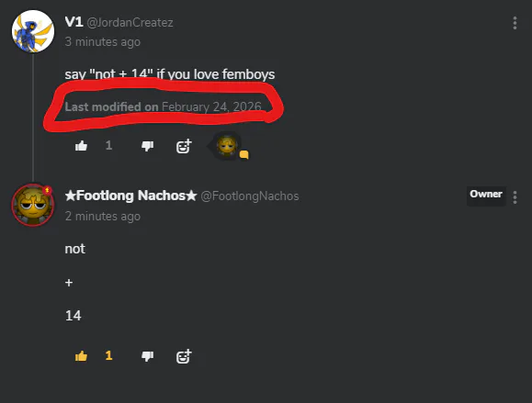The width and height of the screenshot is (532, 403).
Task: Click the '2 minutes ago' reply timestamp
Action: point(103,217)
